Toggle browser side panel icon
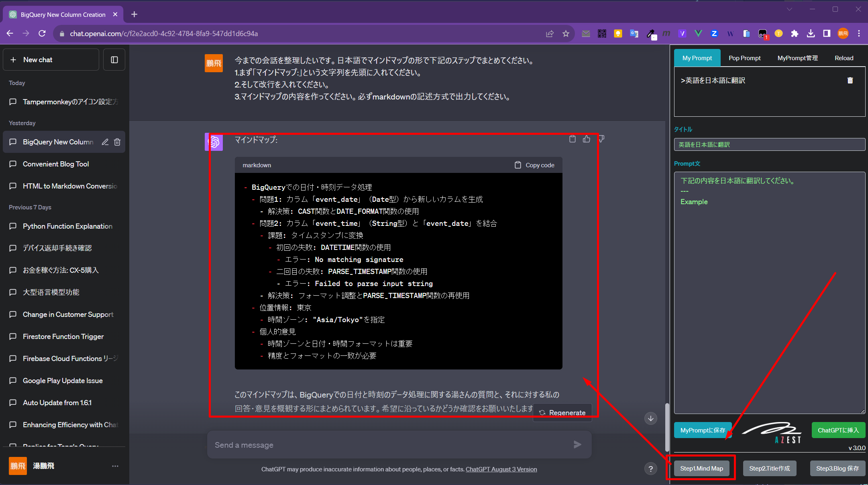Viewport: 868px width, 485px height. (827, 34)
